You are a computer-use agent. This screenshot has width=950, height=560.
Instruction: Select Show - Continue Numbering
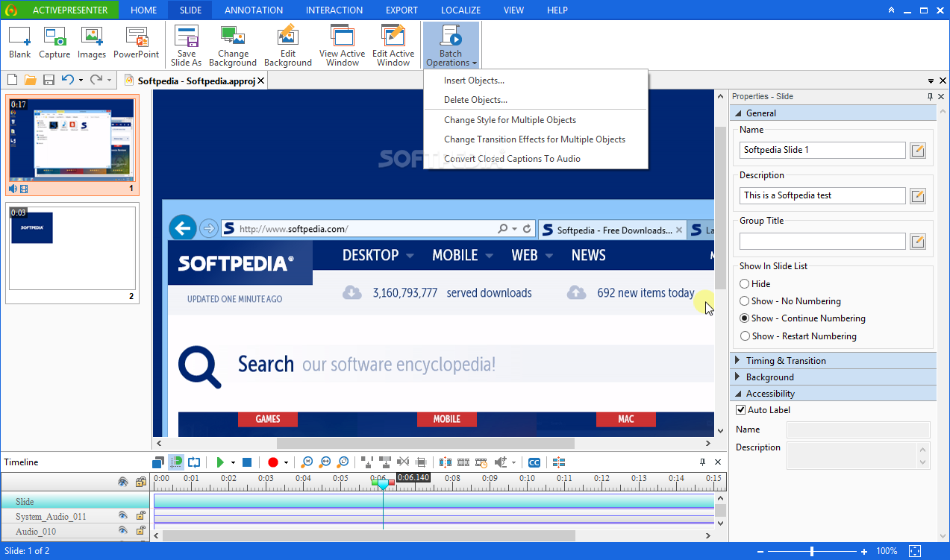click(x=802, y=318)
